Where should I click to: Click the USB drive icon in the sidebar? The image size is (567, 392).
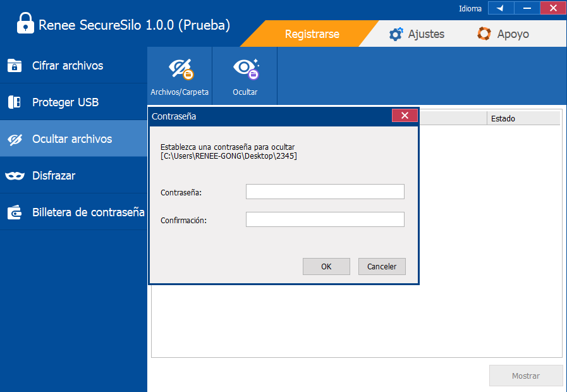15,102
